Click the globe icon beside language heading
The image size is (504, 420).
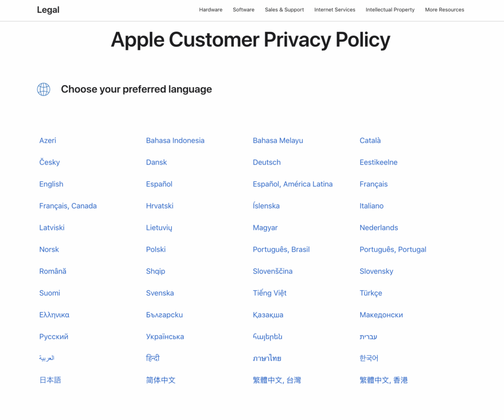[x=44, y=89]
